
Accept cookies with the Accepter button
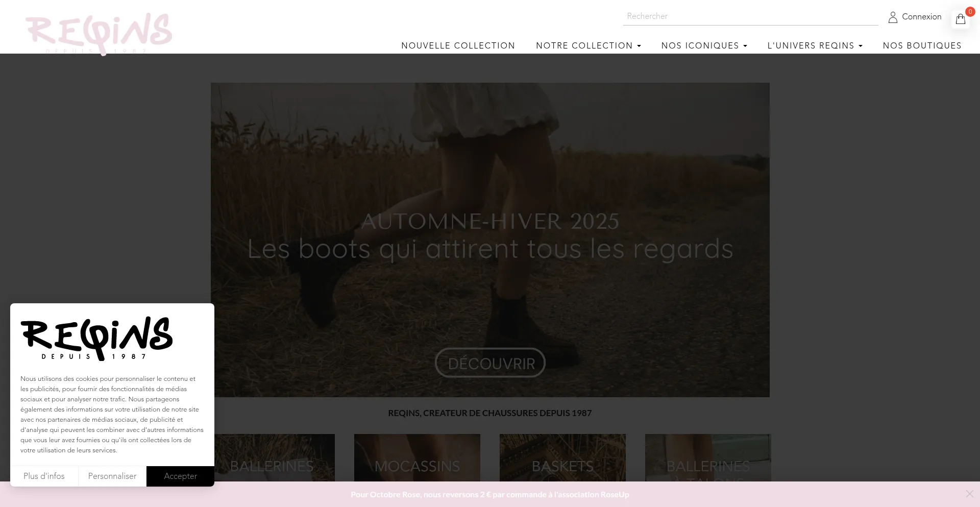(180, 476)
